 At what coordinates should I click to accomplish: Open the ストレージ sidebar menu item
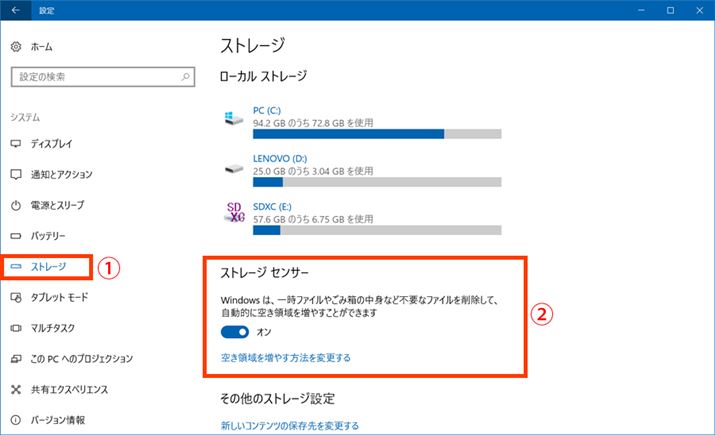click(x=48, y=267)
